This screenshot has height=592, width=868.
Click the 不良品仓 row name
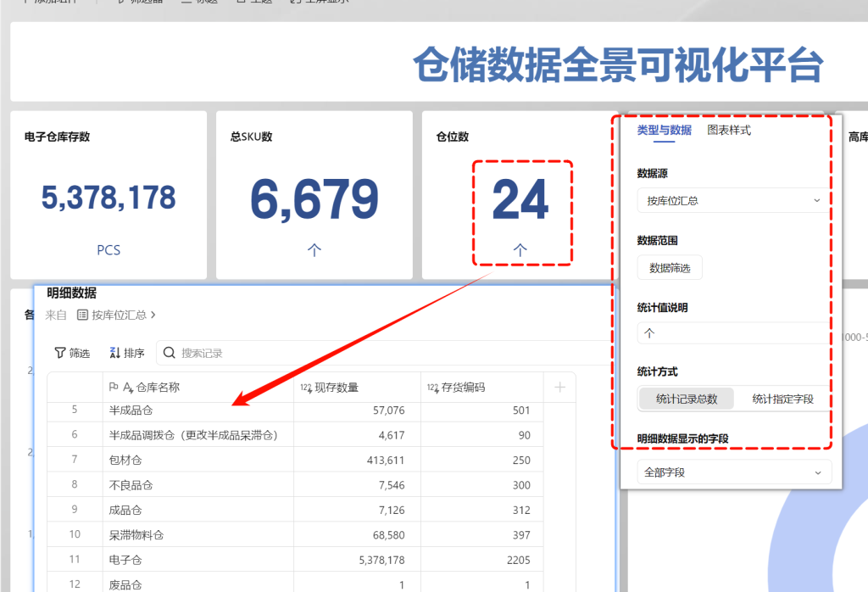[x=131, y=485]
